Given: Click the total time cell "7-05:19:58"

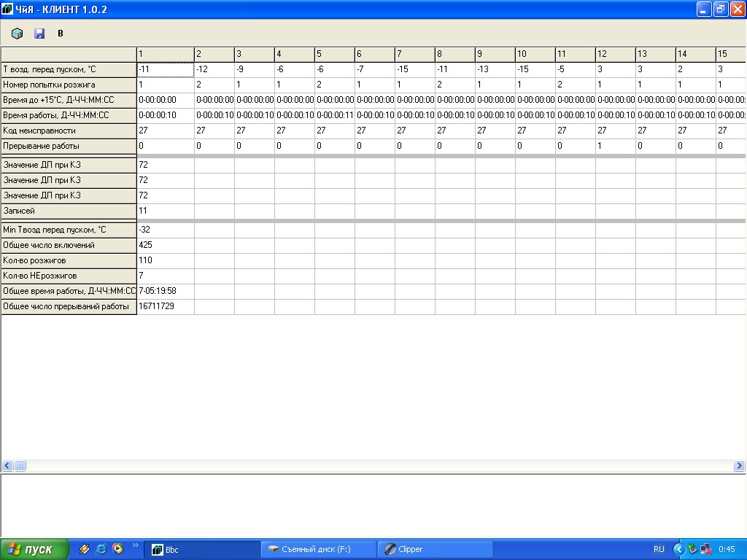Looking at the screenshot, I should (x=166, y=291).
